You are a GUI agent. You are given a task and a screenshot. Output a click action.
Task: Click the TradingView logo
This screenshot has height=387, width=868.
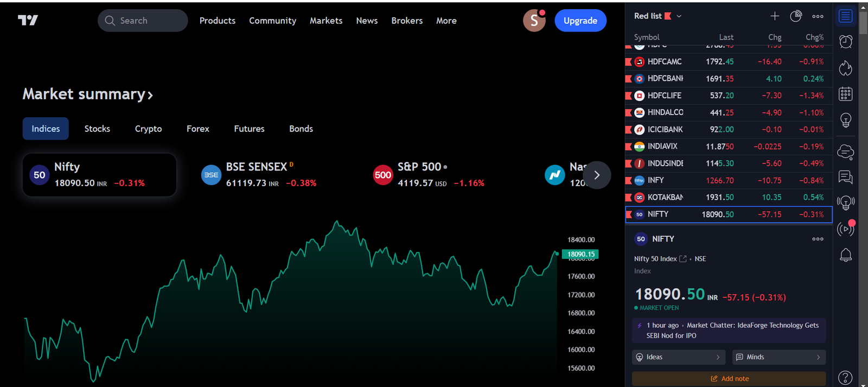28,21
